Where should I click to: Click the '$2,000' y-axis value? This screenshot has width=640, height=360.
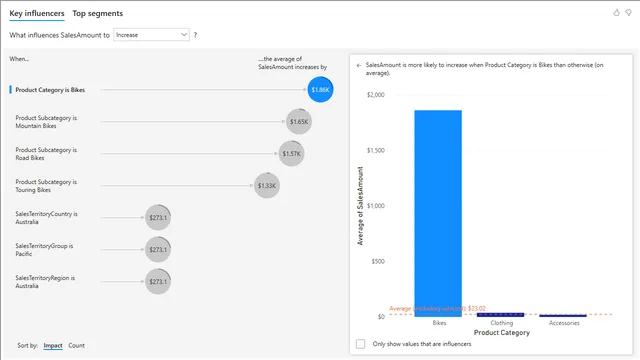click(376, 95)
